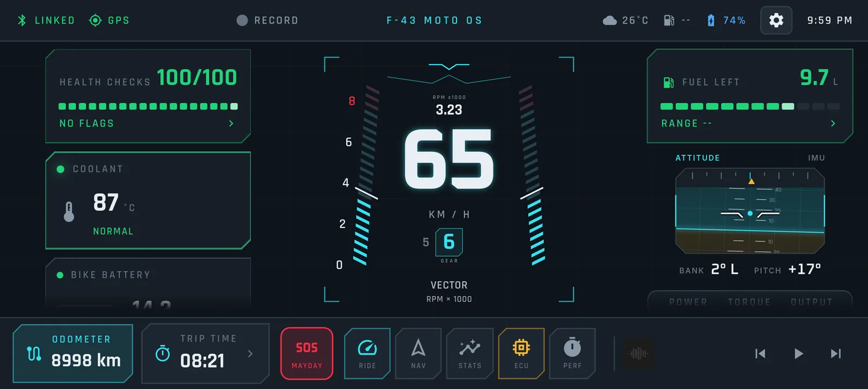Open the Coolant status card
Screen dimensions: 868x389
(x=148, y=200)
